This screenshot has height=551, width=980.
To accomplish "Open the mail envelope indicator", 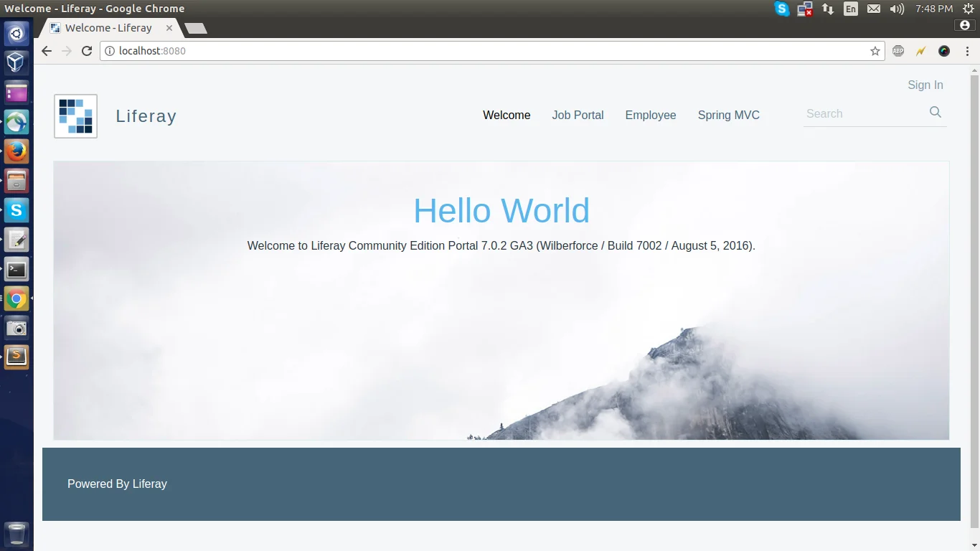I will coord(873,9).
